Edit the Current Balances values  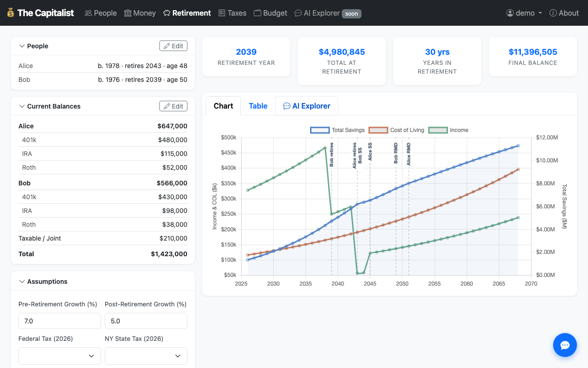[x=173, y=106]
